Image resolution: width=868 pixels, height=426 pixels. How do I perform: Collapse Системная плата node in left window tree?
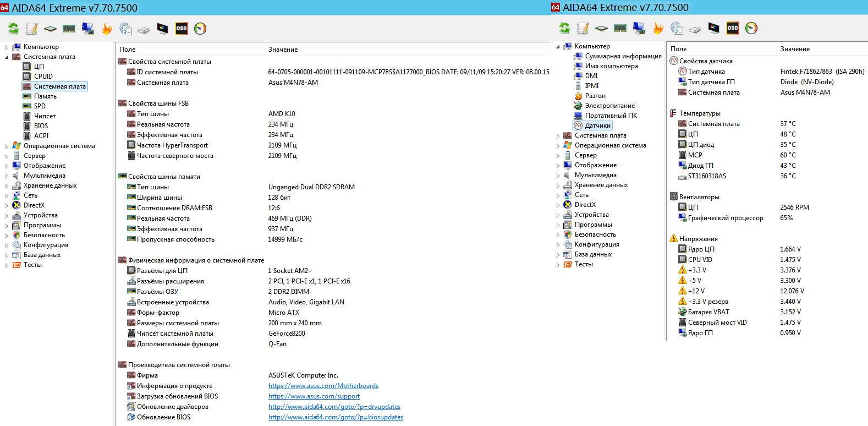(7, 57)
